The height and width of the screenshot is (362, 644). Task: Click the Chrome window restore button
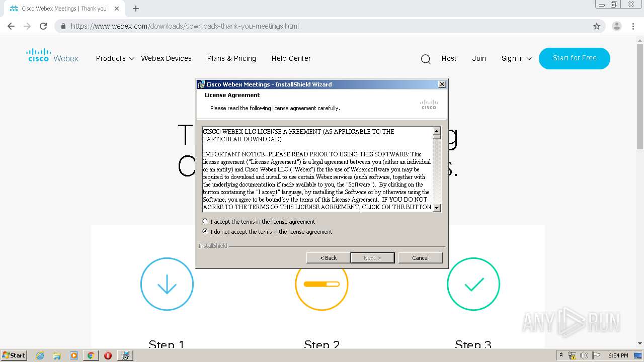coord(614,4)
